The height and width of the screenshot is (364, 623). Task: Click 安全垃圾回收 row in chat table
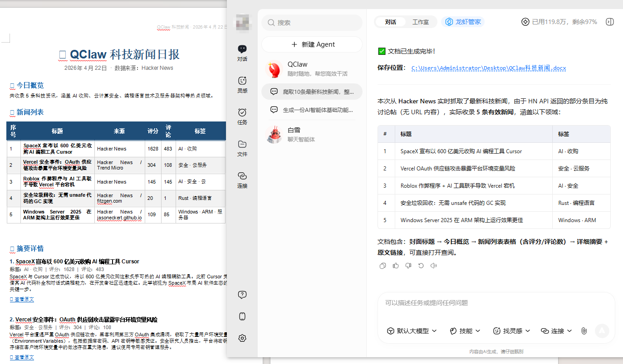pos(494,203)
